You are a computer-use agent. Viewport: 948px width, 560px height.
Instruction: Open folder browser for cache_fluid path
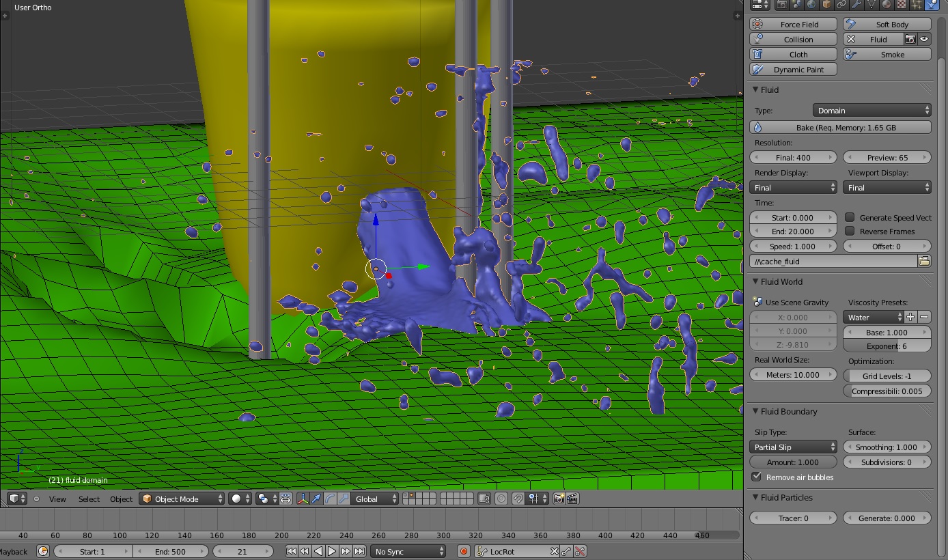924,261
